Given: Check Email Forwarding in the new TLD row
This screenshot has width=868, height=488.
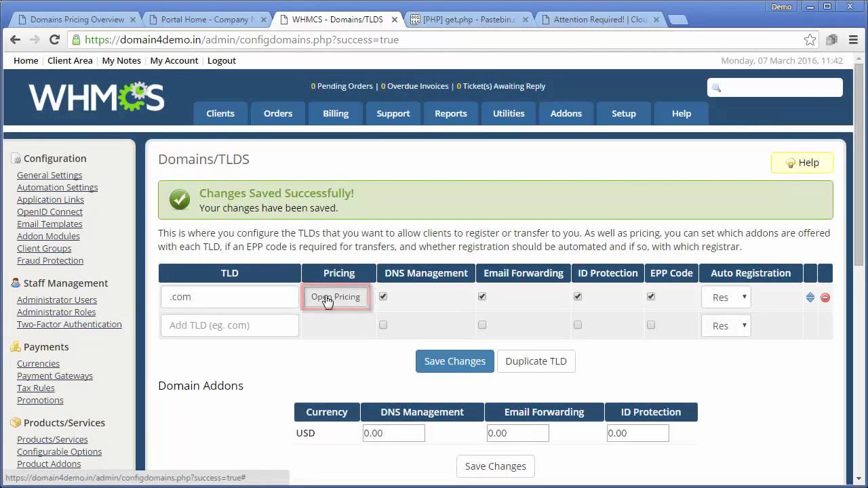Looking at the screenshot, I should [482, 325].
